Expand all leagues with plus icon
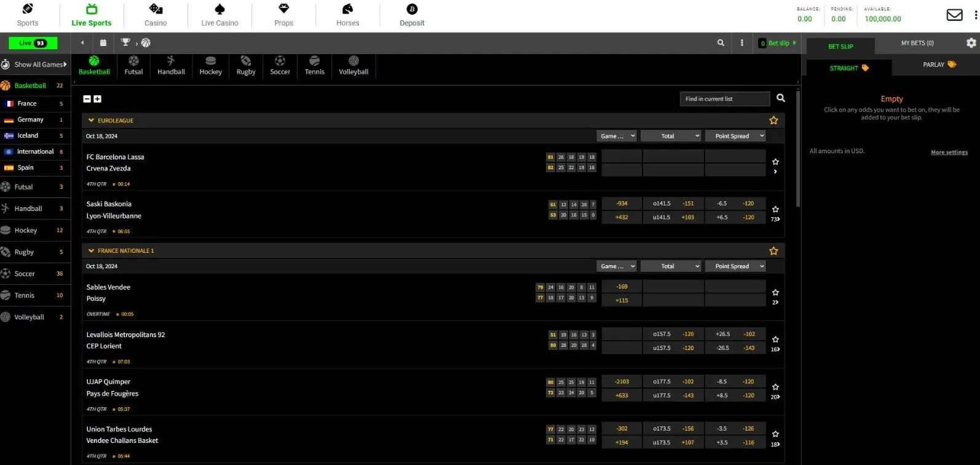The height and width of the screenshot is (465, 980). (97, 99)
